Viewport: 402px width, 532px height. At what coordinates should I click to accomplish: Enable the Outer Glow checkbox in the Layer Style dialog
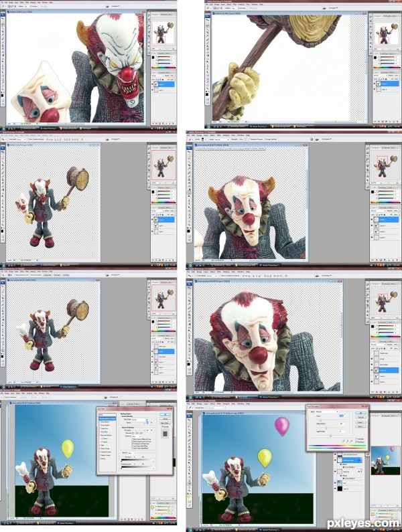pyautogui.click(x=100, y=428)
